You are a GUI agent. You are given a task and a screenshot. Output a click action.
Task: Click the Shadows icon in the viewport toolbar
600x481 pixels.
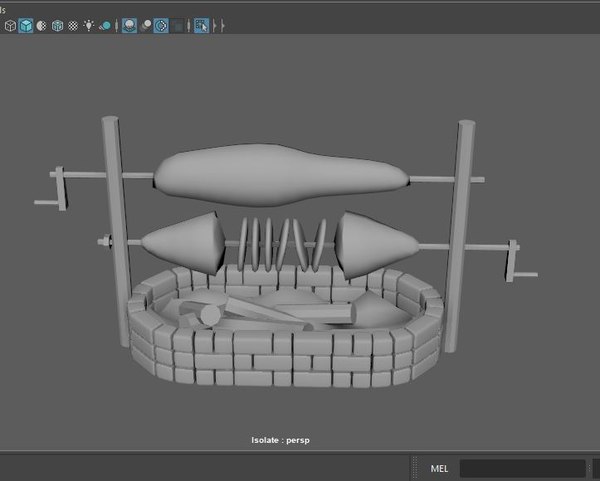pos(105,25)
